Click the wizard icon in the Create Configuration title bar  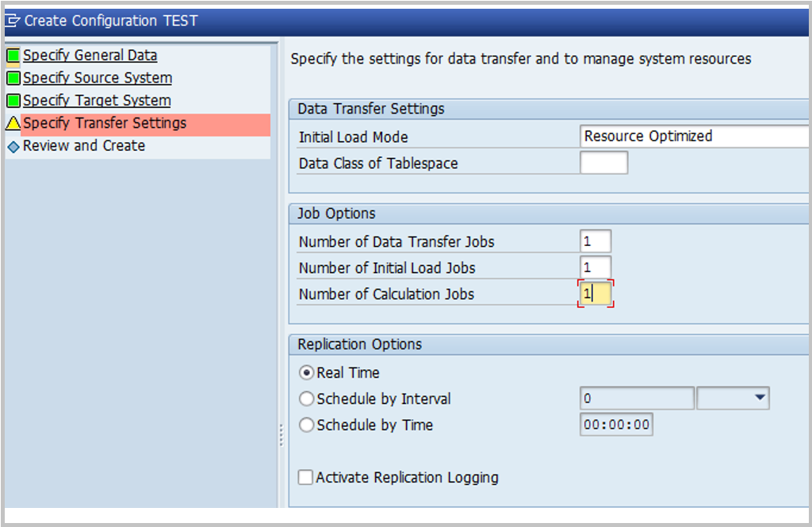[14, 21]
